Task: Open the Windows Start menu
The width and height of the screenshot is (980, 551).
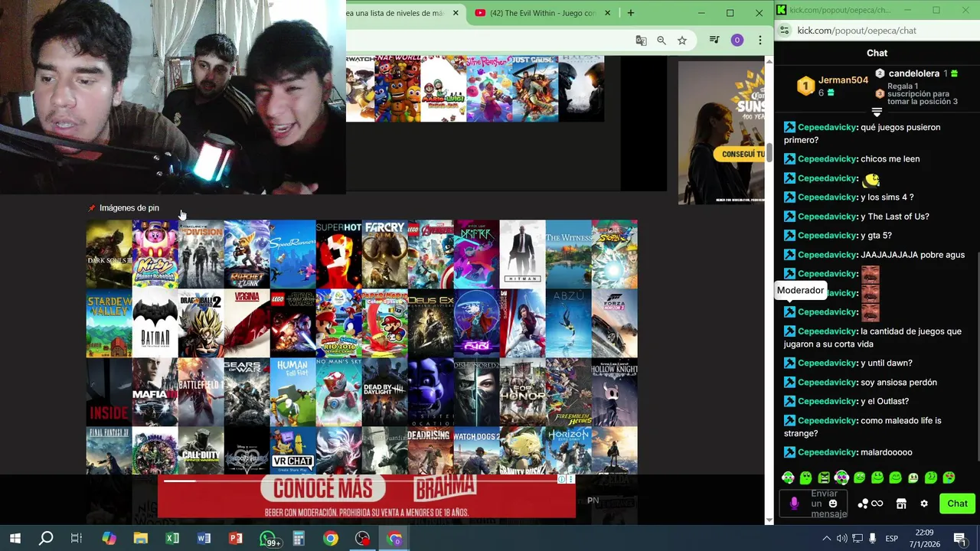Action: (15, 538)
